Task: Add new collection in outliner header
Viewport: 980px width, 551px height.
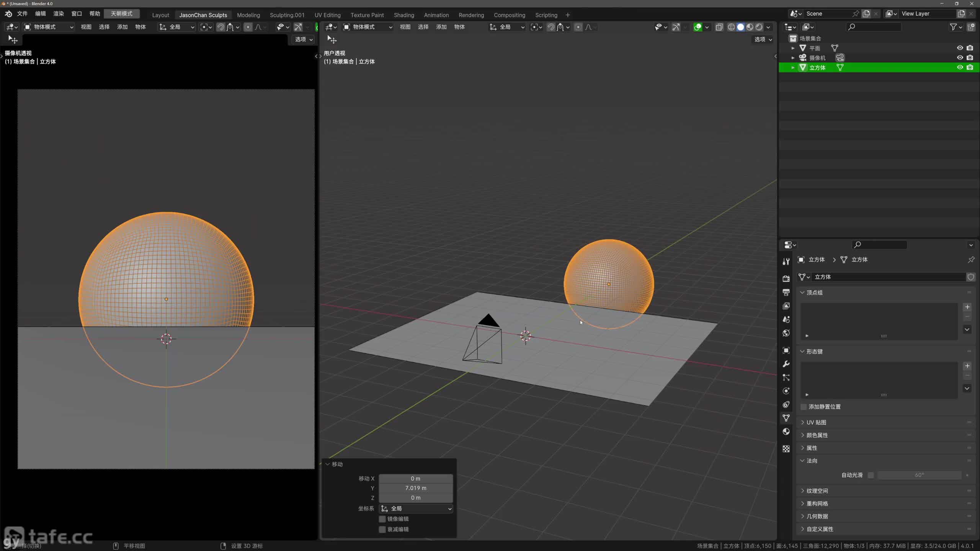Action: (x=971, y=27)
